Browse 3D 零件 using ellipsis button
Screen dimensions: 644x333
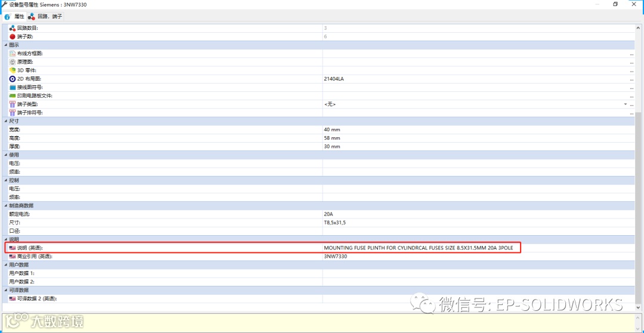click(631, 70)
